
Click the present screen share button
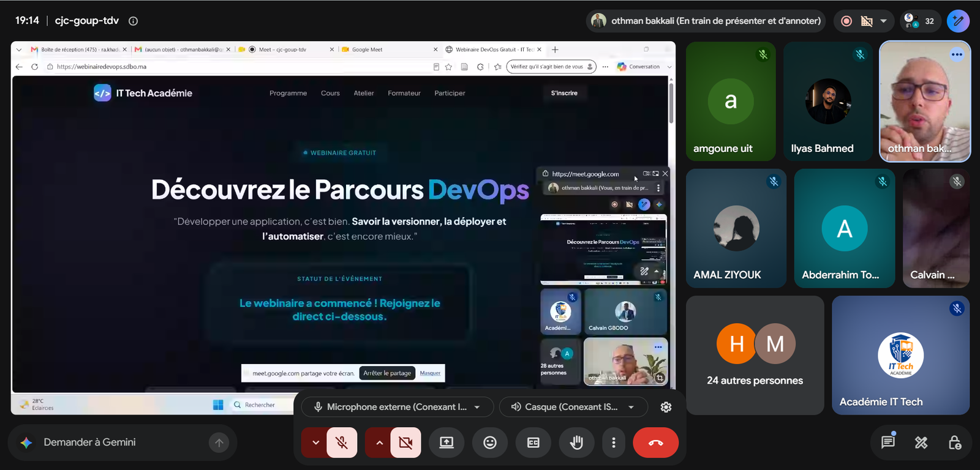coord(447,442)
